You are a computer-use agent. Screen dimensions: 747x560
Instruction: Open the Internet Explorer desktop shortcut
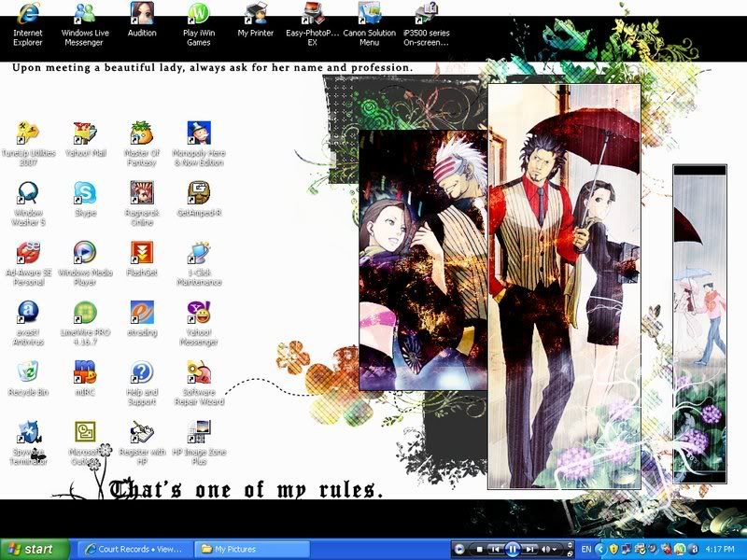tap(28, 24)
